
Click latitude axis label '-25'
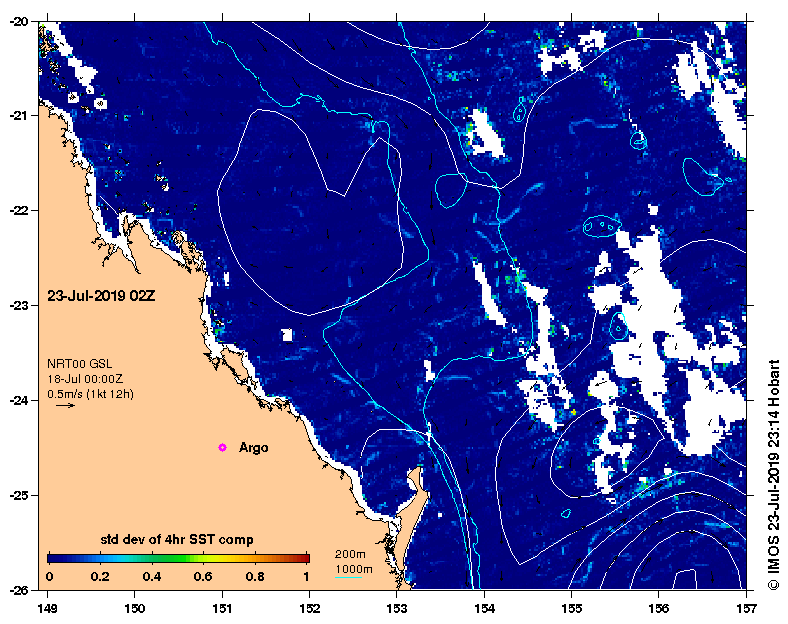[x=19, y=495]
